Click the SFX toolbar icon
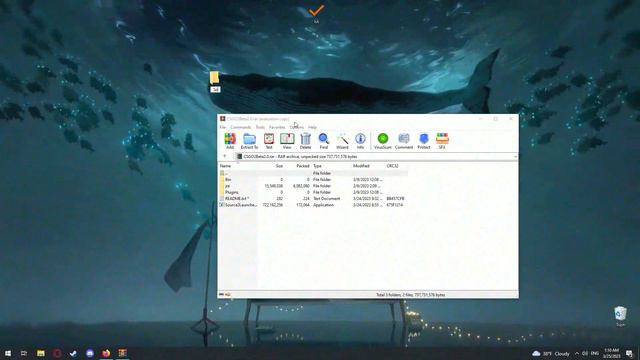This screenshot has height=360, width=640. [442, 141]
